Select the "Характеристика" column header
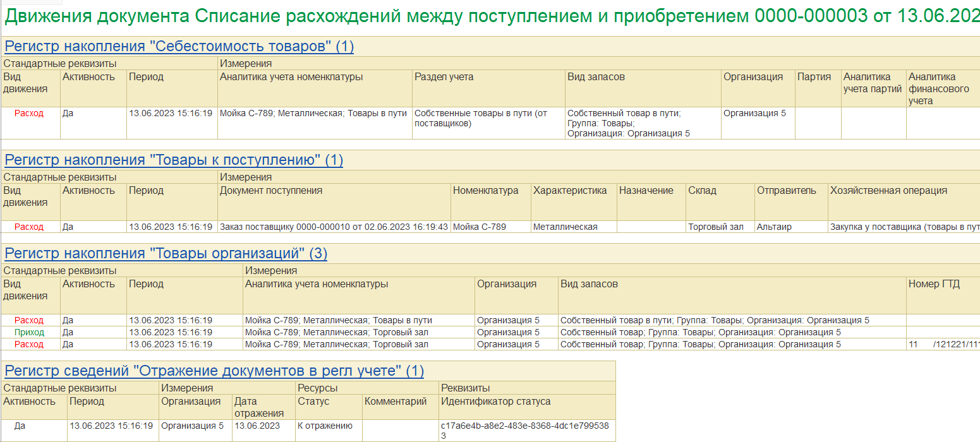This screenshot has height=442, width=980. tap(574, 201)
